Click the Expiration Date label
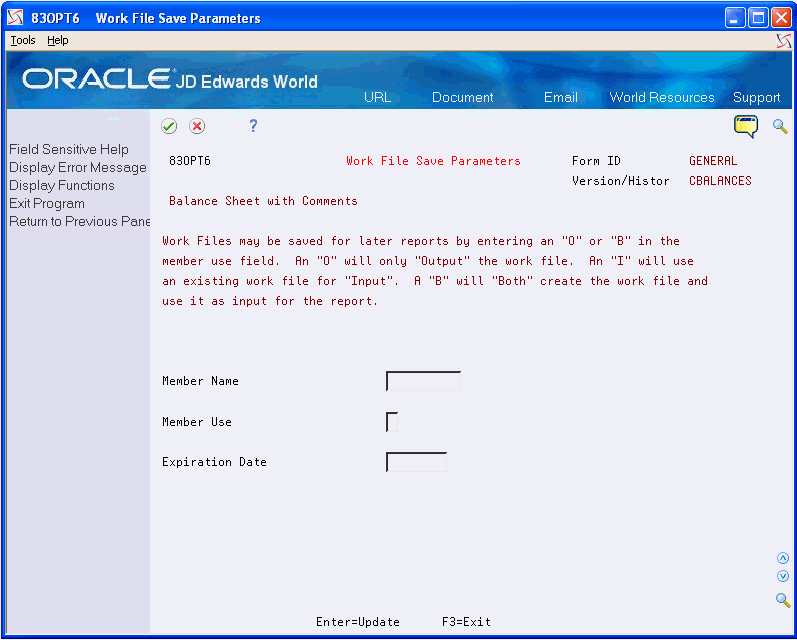Screen dimensions: 797x640 point(214,462)
